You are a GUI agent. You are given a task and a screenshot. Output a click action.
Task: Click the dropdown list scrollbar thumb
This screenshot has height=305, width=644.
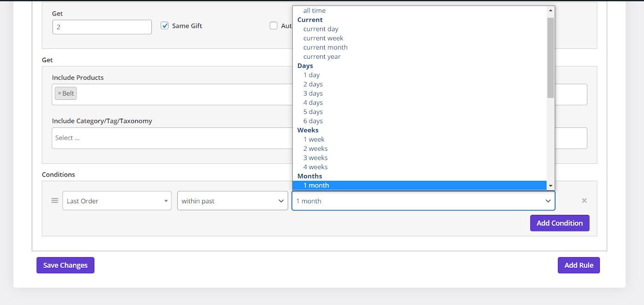pyautogui.click(x=550, y=58)
